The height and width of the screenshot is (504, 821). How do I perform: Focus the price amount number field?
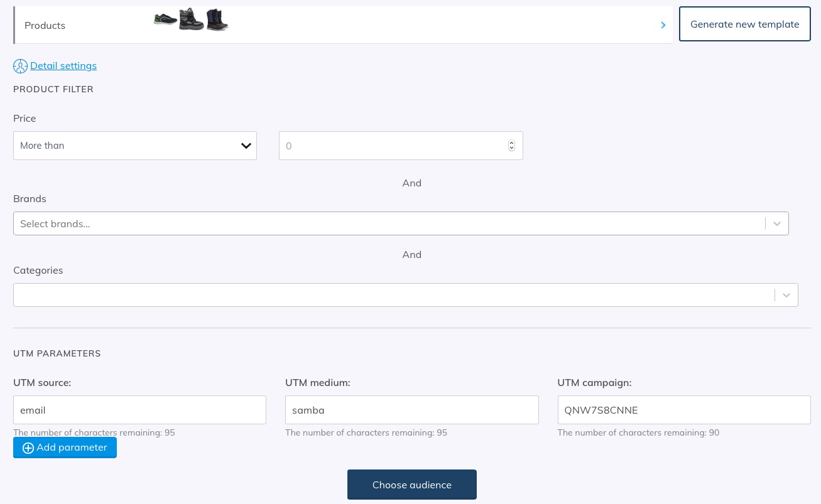tap(393, 146)
